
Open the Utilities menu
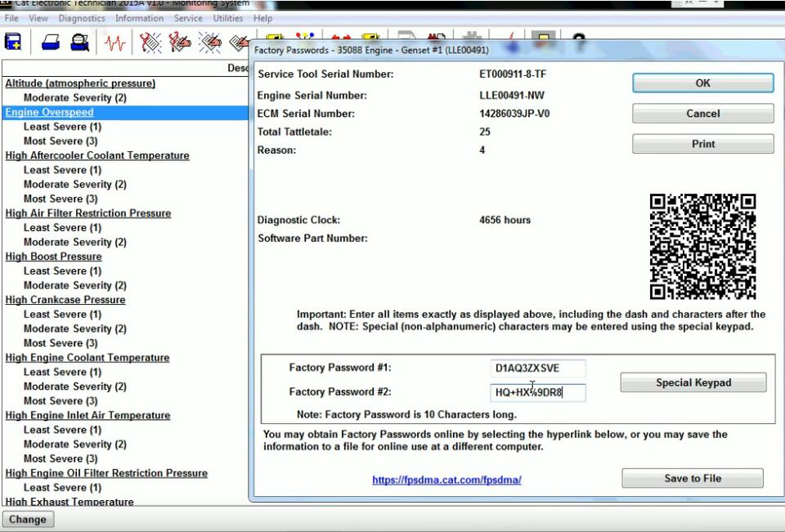coord(228,19)
